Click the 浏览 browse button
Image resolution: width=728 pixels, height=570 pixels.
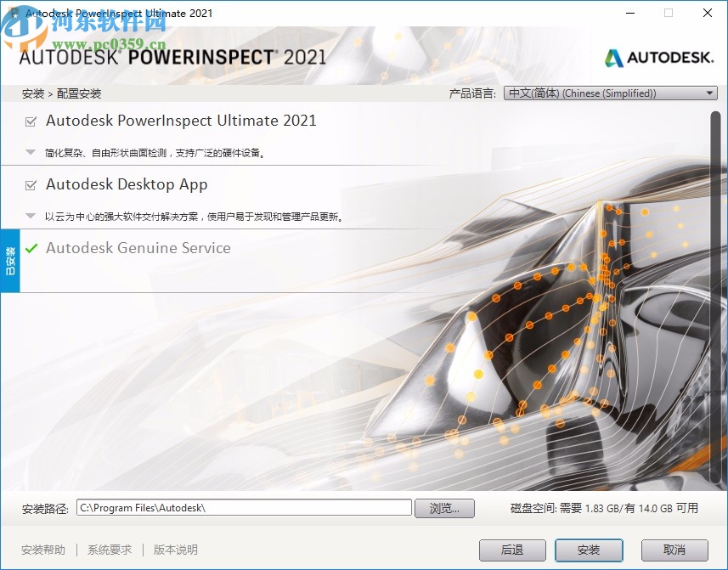444,508
